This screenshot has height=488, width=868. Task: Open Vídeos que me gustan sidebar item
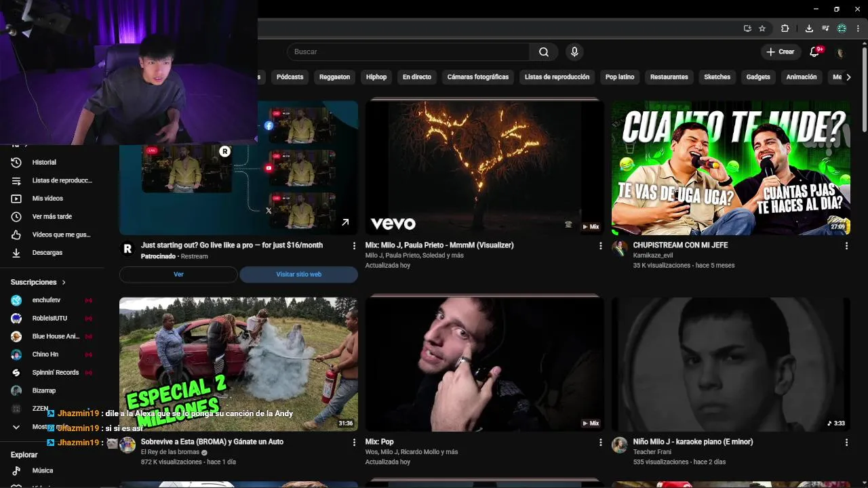click(x=52, y=235)
